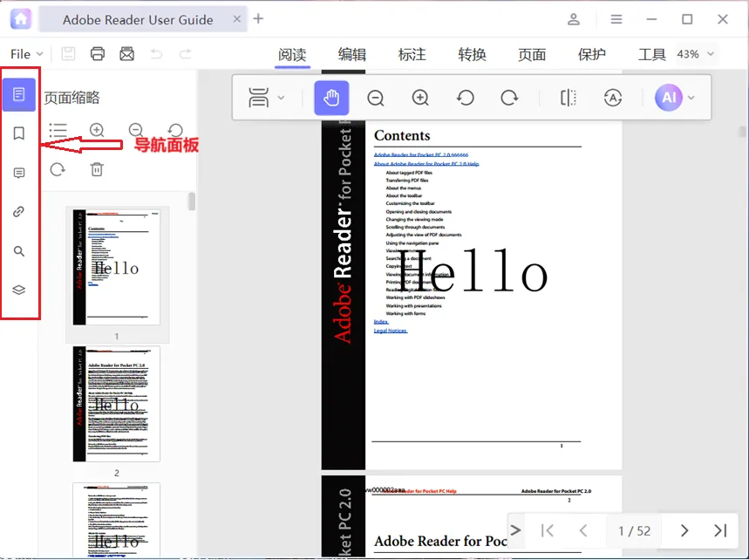
Task: Open the search panel in sidebar
Action: coord(19,251)
